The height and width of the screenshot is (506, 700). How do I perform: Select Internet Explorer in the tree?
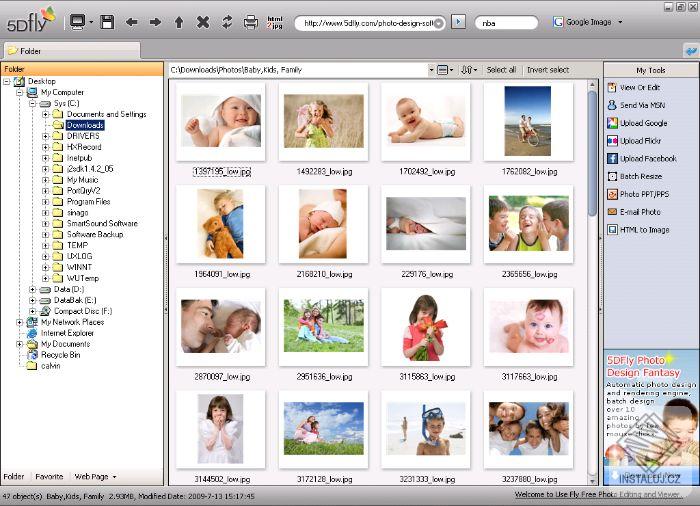pyautogui.click(x=67, y=333)
